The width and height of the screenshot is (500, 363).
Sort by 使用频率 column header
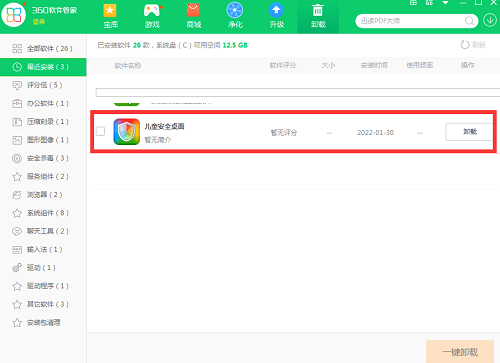coord(420,65)
